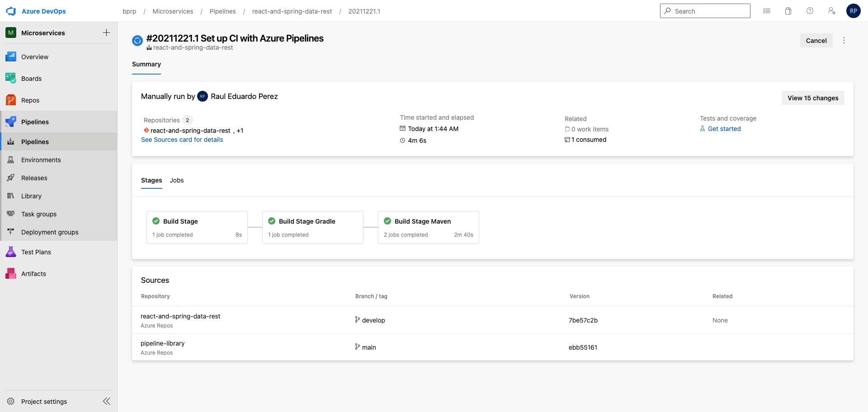Click Microservices breadcrumb link
The width and height of the screenshot is (868, 412).
click(x=173, y=11)
